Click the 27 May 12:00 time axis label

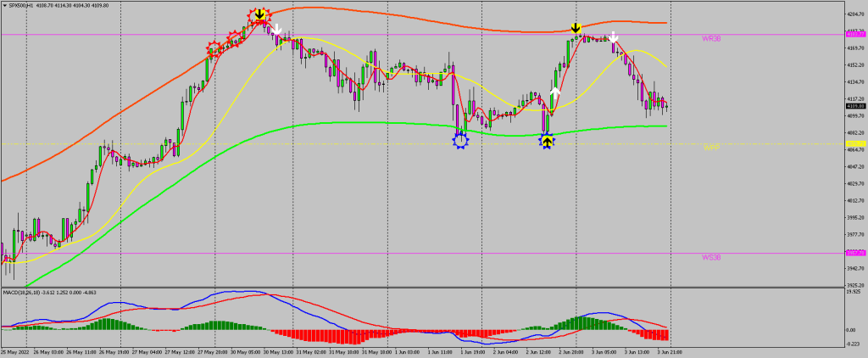pyautogui.click(x=179, y=351)
